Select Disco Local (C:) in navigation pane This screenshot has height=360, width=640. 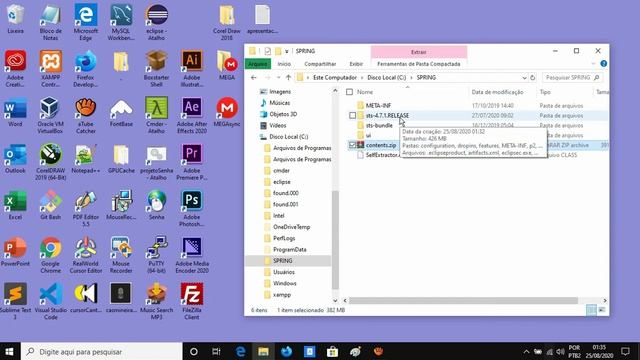(x=289, y=137)
